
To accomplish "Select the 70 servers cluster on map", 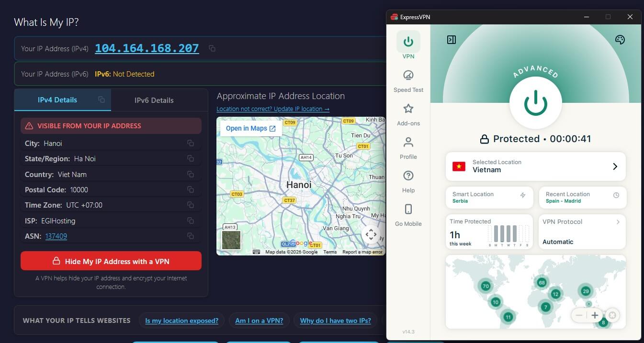I will (486, 287).
